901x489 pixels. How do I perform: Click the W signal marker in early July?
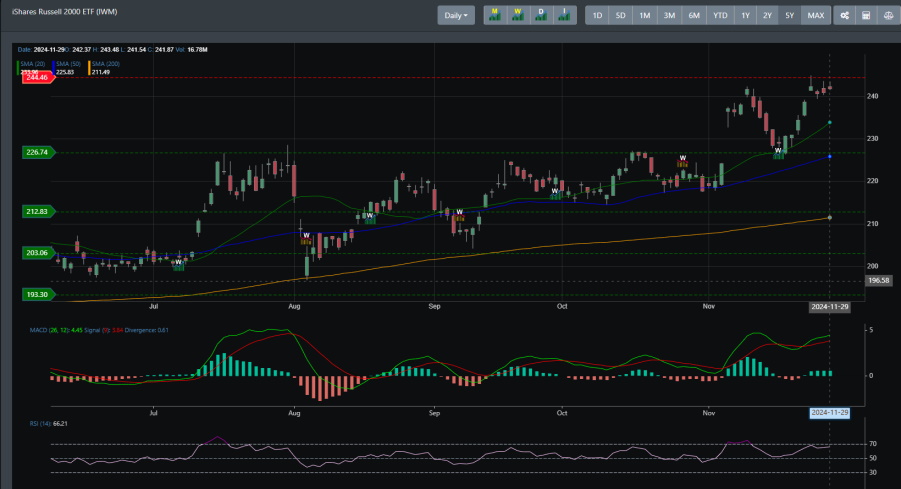pos(179,263)
